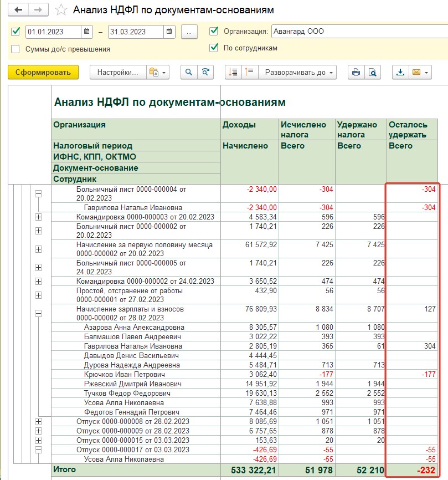448x480 pixels.
Task: Open calendar for start date 01.01.2023
Action: coord(86,32)
